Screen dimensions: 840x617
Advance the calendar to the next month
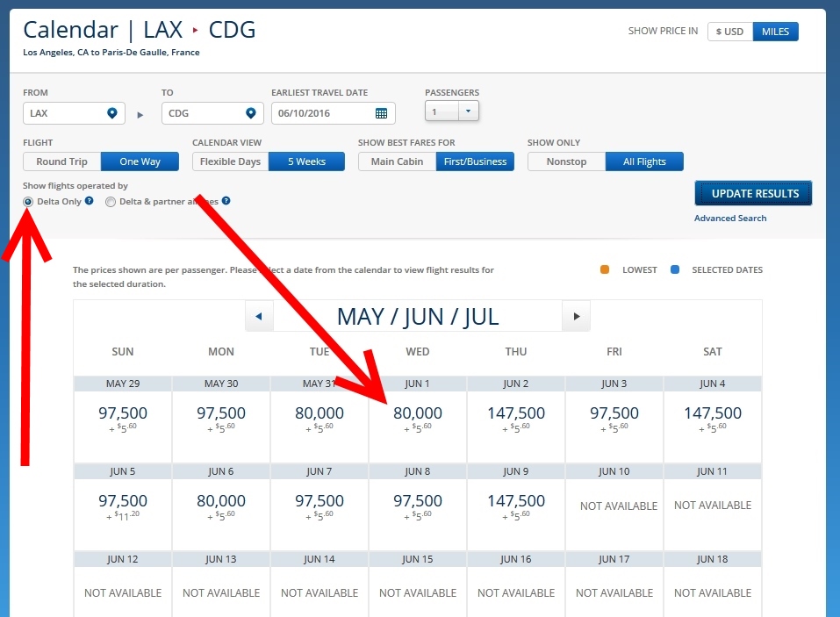576,316
